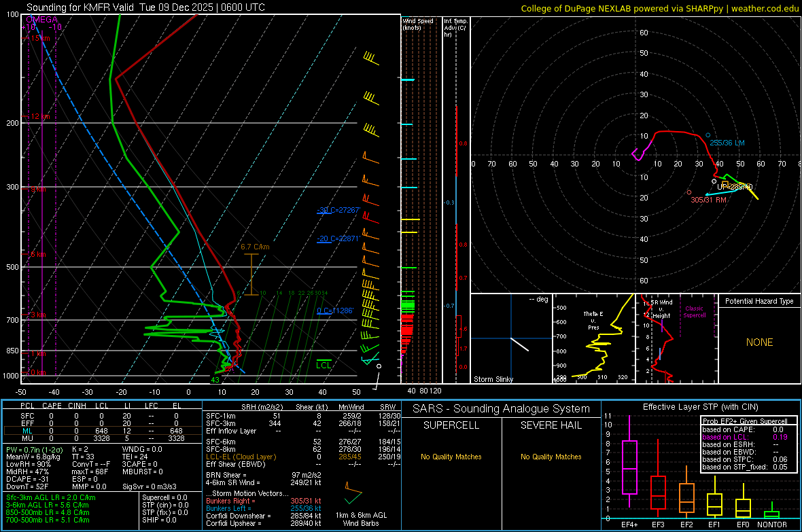Select the SFC parcel row
Screen dimensions: 802x532
(x=102, y=416)
